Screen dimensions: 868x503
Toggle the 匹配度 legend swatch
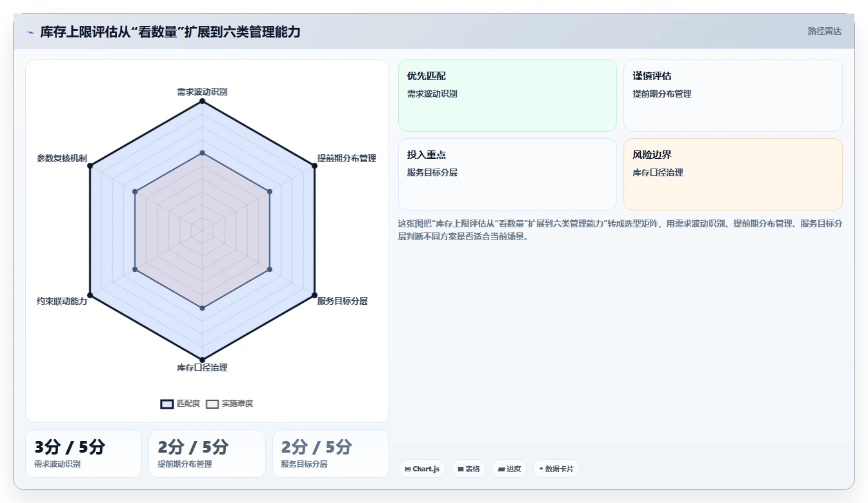(167, 404)
